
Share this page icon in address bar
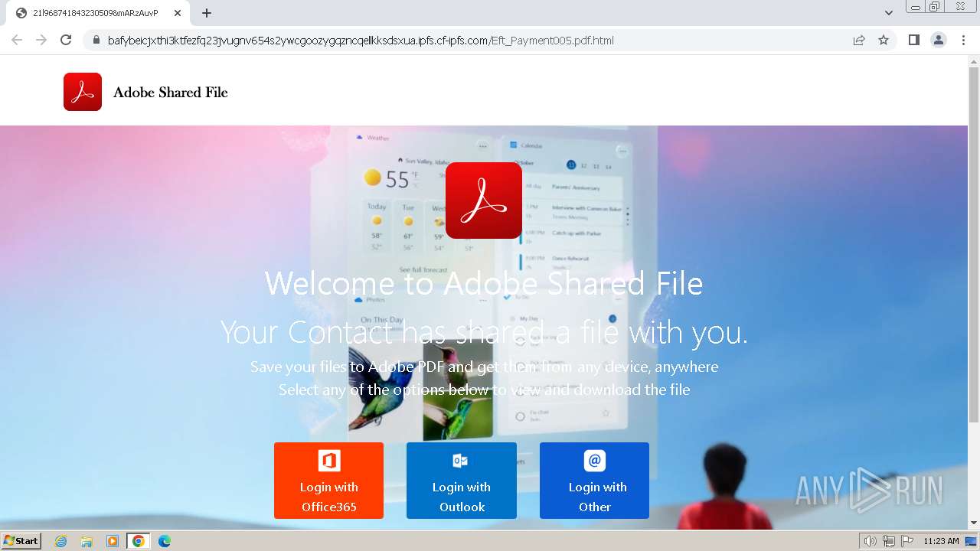pyautogui.click(x=859, y=41)
